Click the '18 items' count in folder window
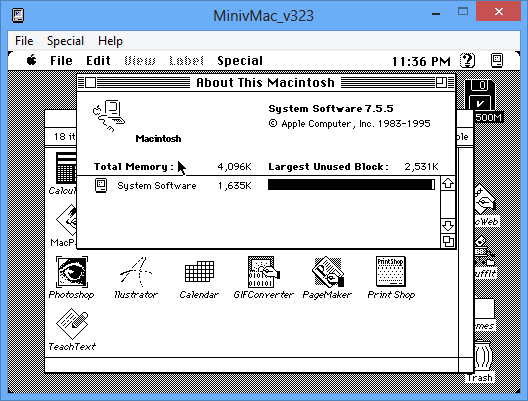The image size is (528, 401). 65,136
